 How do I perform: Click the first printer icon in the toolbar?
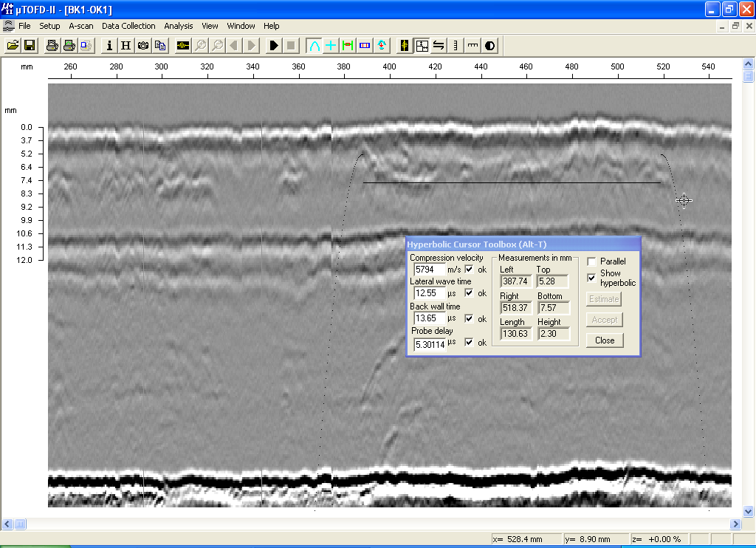tap(52, 45)
